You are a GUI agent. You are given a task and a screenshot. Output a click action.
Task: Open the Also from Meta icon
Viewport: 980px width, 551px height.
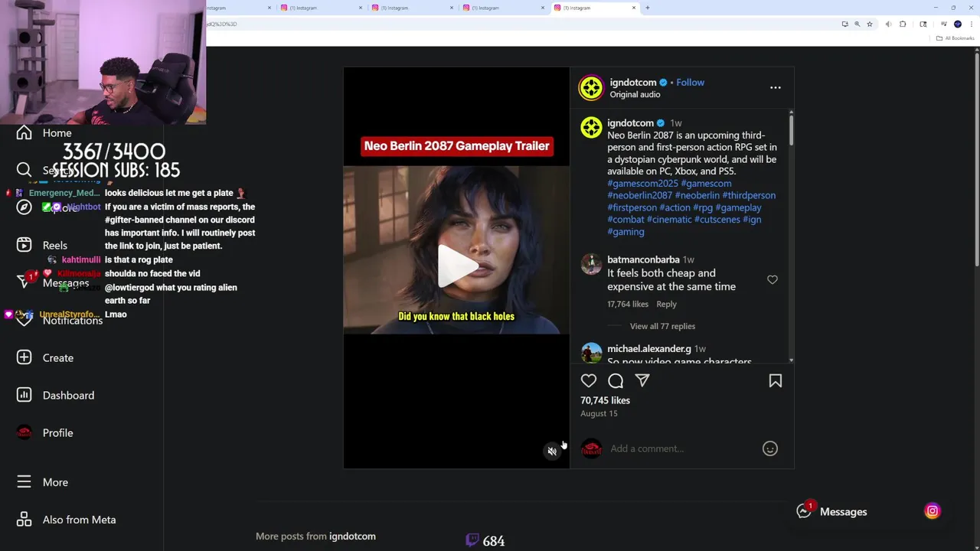[x=24, y=520]
